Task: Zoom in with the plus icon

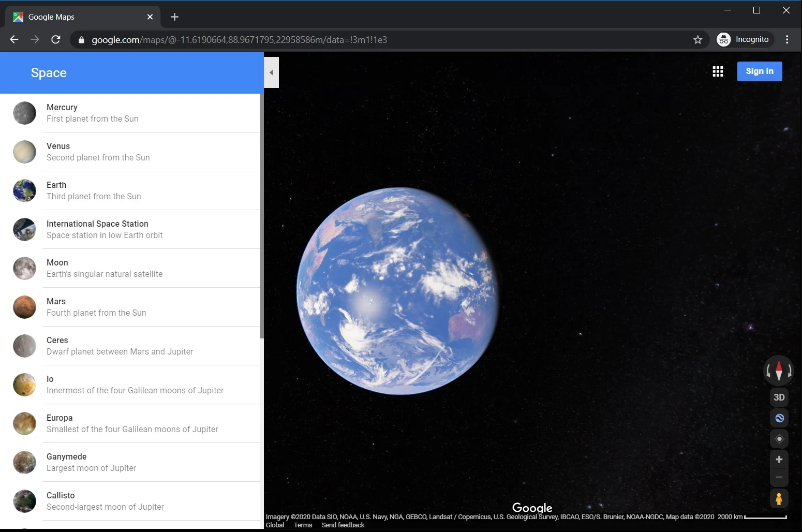Action: (x=779, y=459)
